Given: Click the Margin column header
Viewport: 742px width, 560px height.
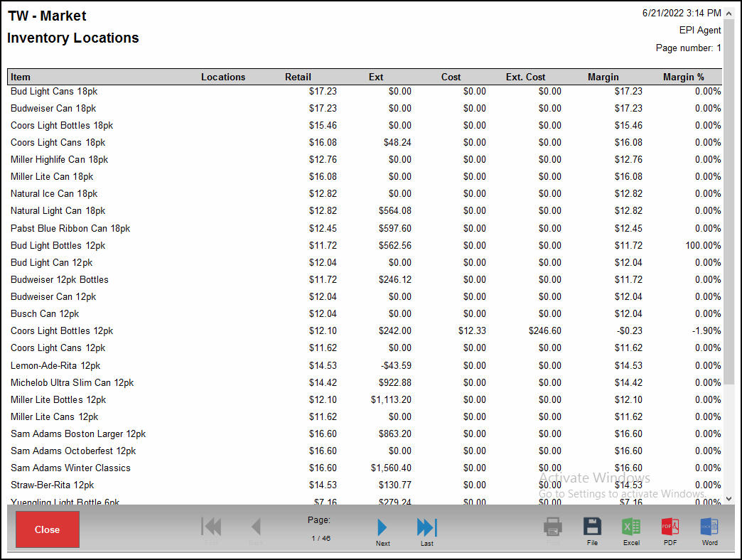Looking at the screenshot, I should pyautogui.click(x=603, y=77).
